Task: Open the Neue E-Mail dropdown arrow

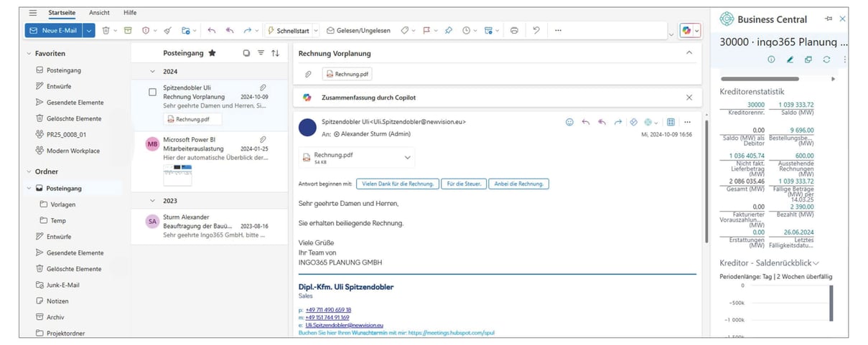Action: click(x=89, y=30)
